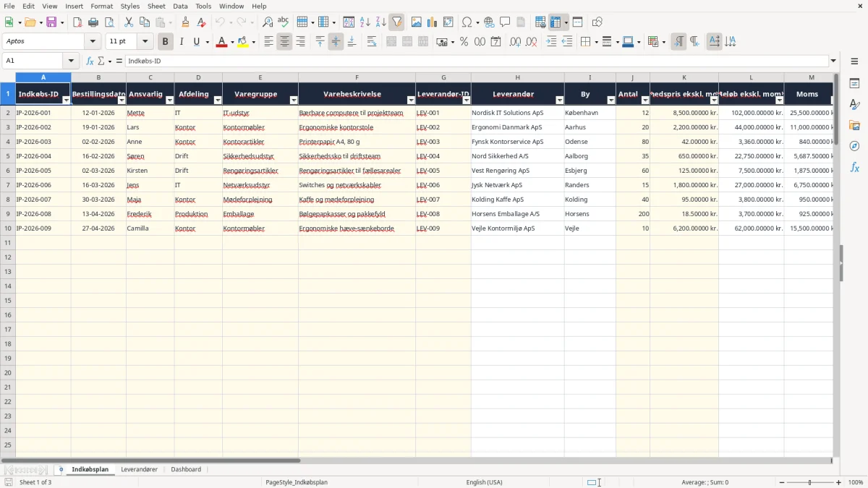Click the zoom slider
Viewport: 868px width, 488px height.
(809, 482)
